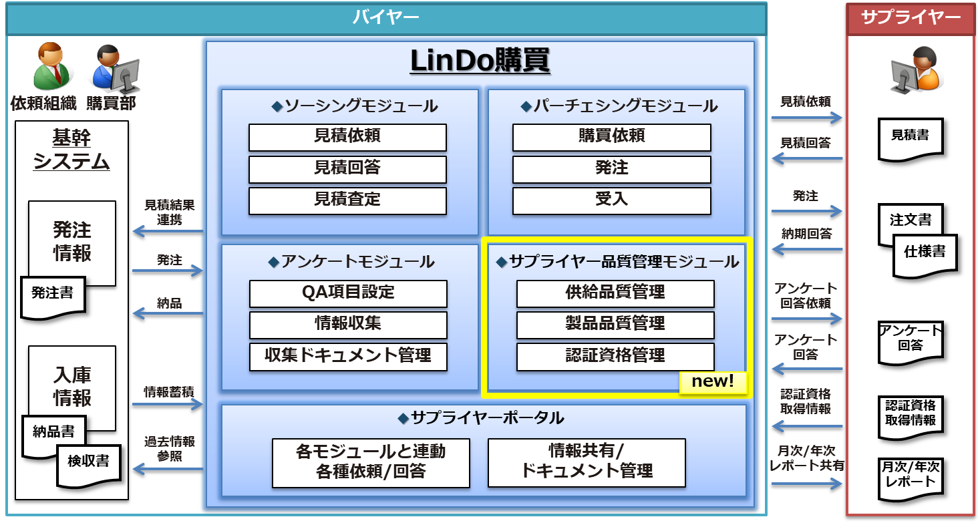The image size is (980, 523).
Task: Click the バイヤー header bar
Action: [x=386, y=19]
